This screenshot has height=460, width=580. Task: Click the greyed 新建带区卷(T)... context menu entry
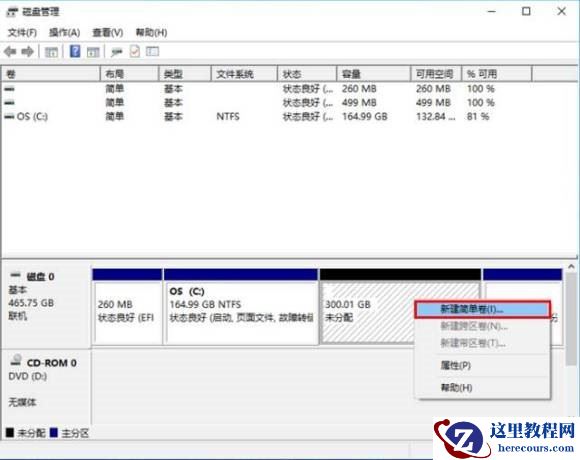[482, 343]
